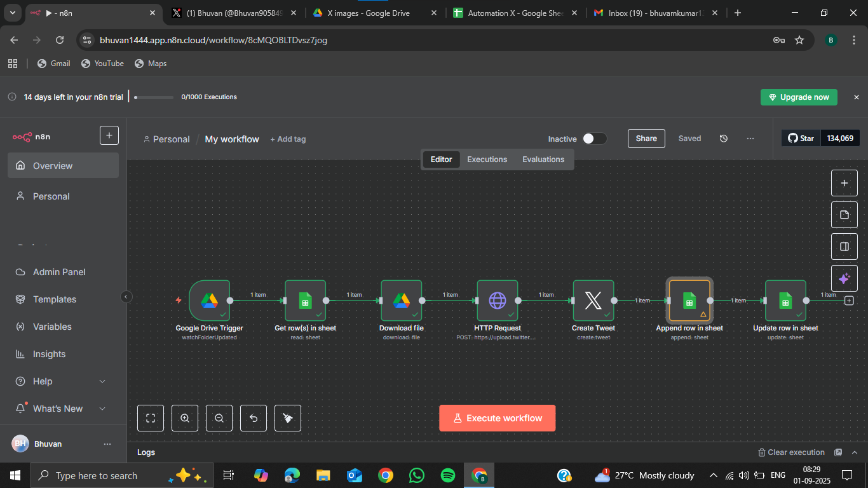This screenshot has height=488, width=868.
Task: Toggle the side panel with the split-view icon
Action: point(844,247)
